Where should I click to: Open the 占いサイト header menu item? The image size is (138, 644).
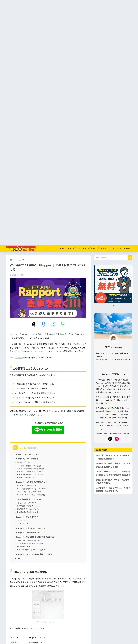[x=102, y=248]
